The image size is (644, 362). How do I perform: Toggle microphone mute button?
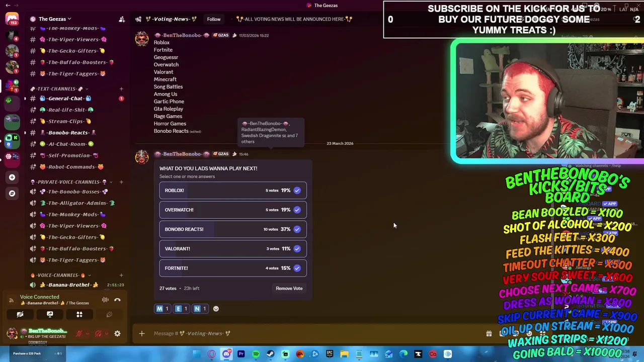click(x=79, y=333)
